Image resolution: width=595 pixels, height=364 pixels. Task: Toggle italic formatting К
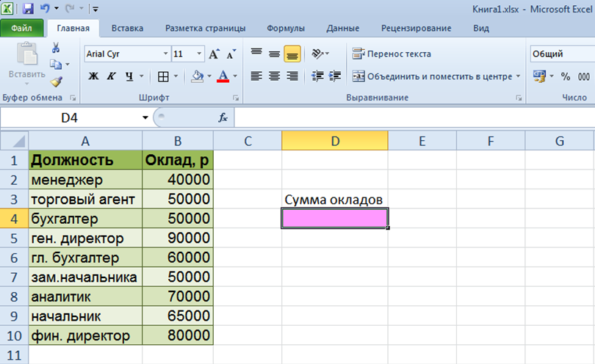[112, 76]
